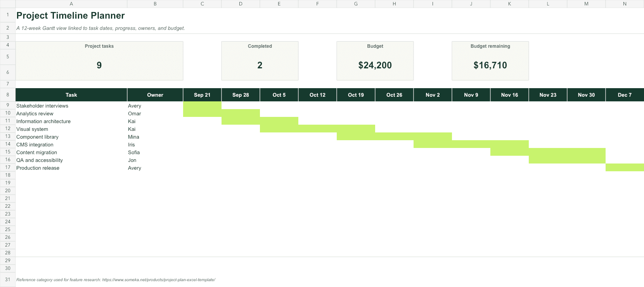Select the Project tasks value 9
Screen dimensions: 644x287
(x=99, y=65)
